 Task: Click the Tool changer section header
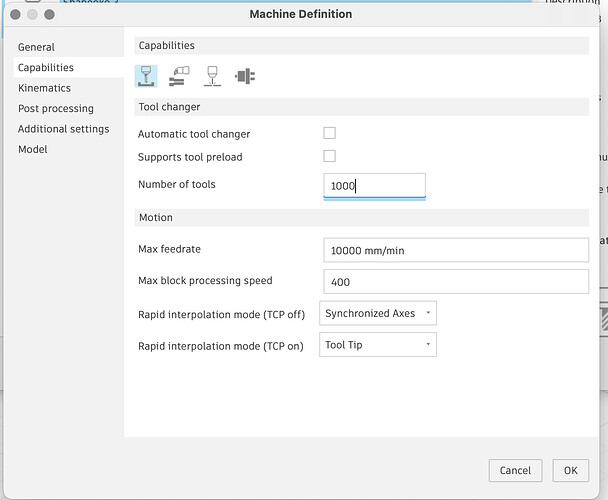[x=361, y=107]
